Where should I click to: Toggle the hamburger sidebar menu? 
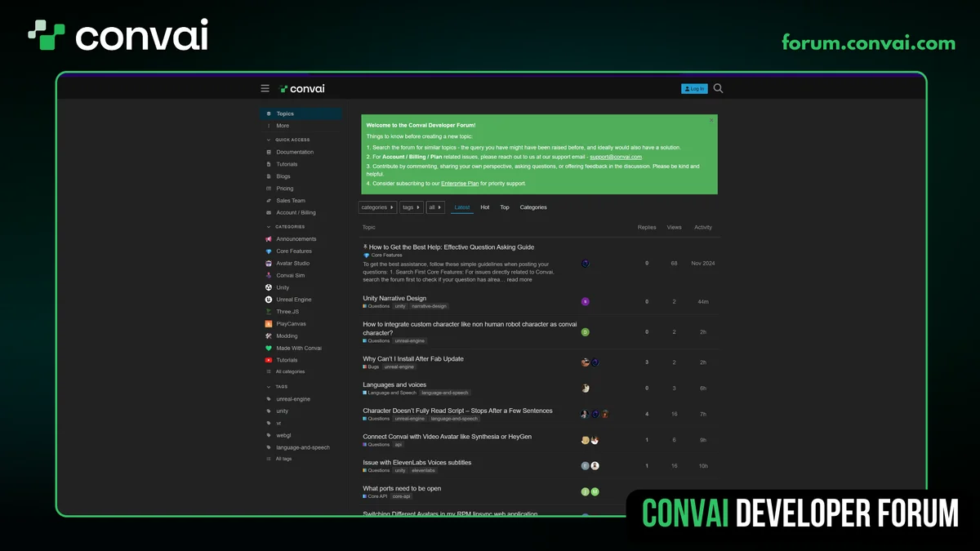(265, 88)
